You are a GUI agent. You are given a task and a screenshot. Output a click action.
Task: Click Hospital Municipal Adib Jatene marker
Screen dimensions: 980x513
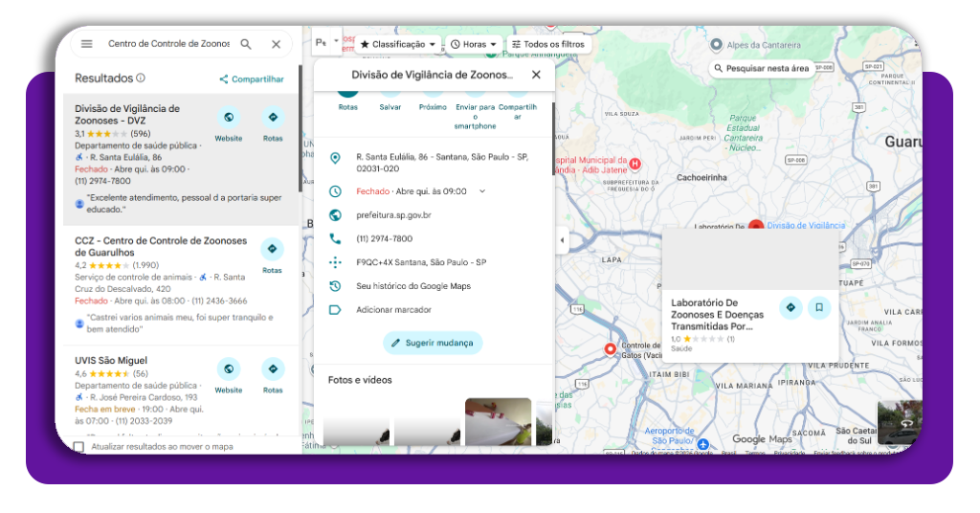point(635,165)
